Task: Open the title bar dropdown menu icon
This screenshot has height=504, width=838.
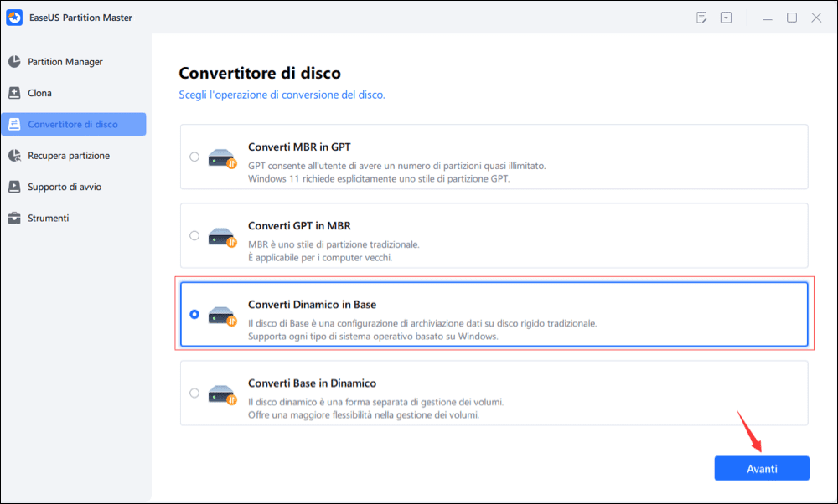Action: [726, 18]
